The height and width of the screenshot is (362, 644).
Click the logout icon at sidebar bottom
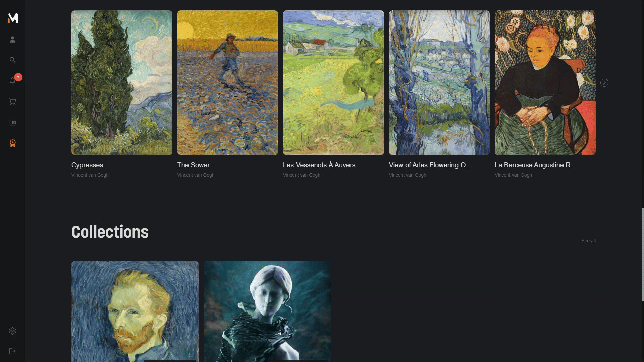(x=13, y=351)
